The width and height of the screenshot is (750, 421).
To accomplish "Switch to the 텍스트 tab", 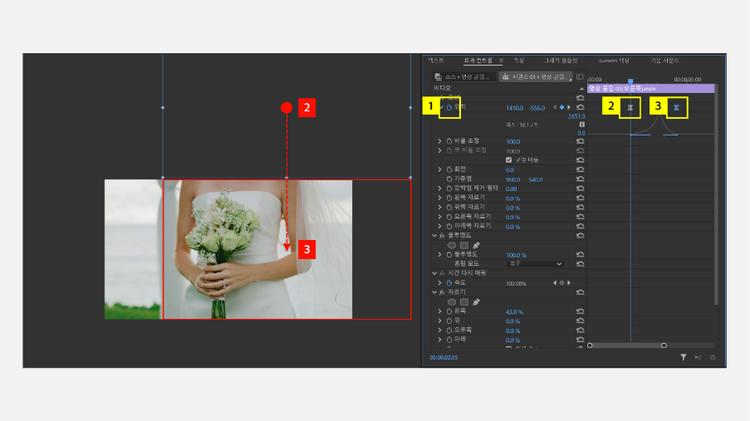I will [436, 61].
